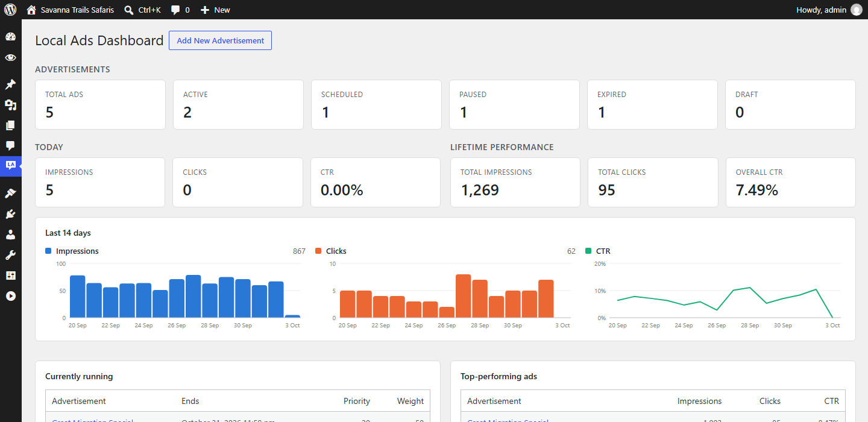The height and width of the screenshot is (422, 868).
Task: Click the Scheduled card showing 1
Action: [x=376, y=104]
